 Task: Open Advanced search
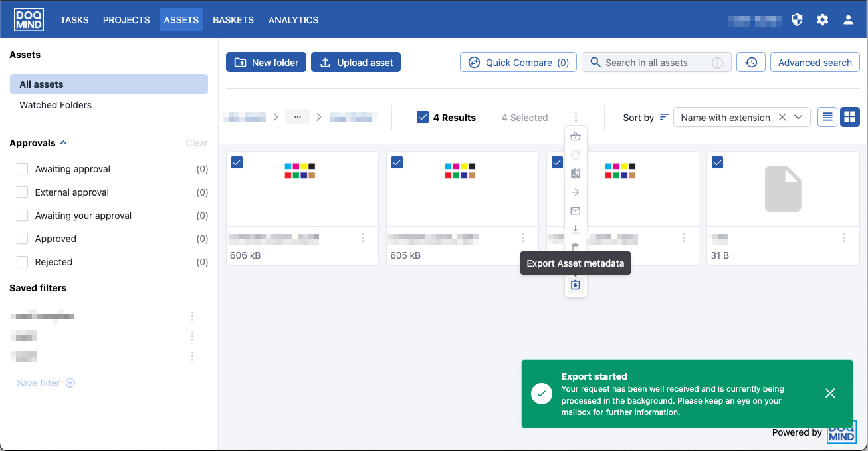tap(815, 63)
